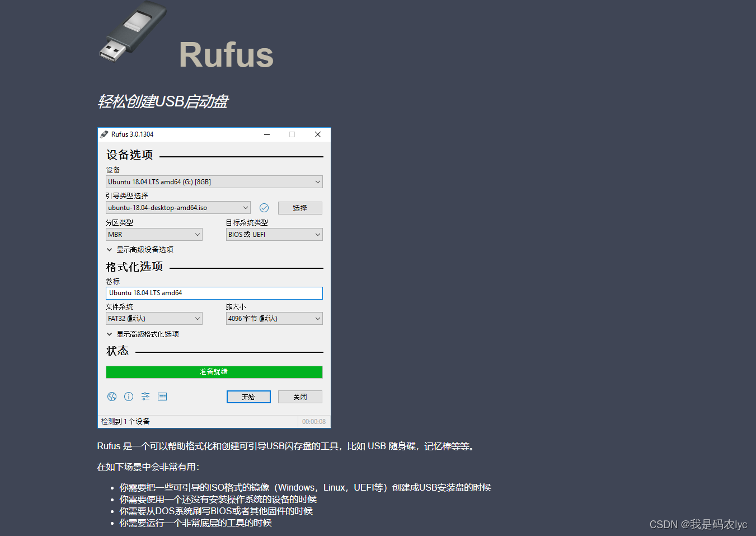The width and height of the screenshot is (756, 536).
Task: Click the bullet about 非常底层的工具
Action: tap(196, 523)
